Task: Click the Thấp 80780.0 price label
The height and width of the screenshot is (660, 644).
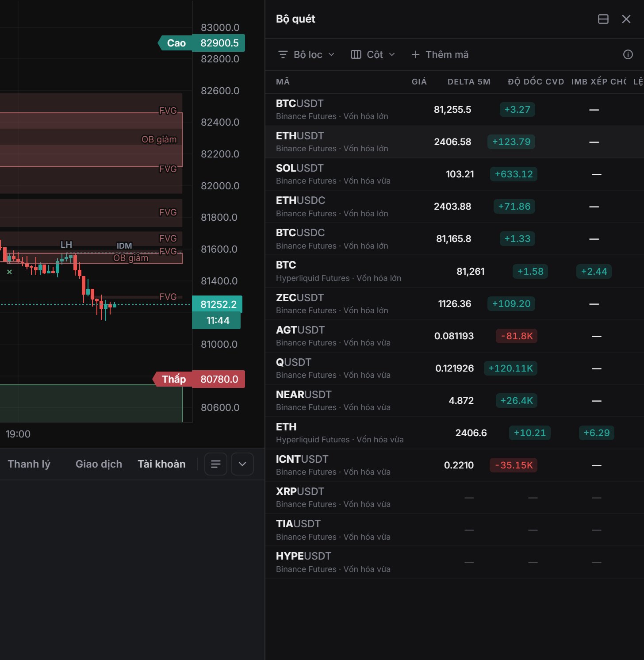Action: [199, 379]
